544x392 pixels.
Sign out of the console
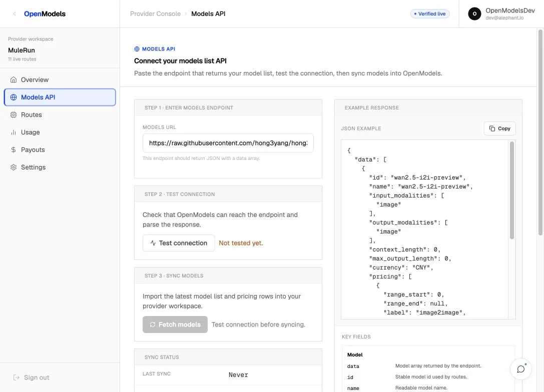pos(31,377)
